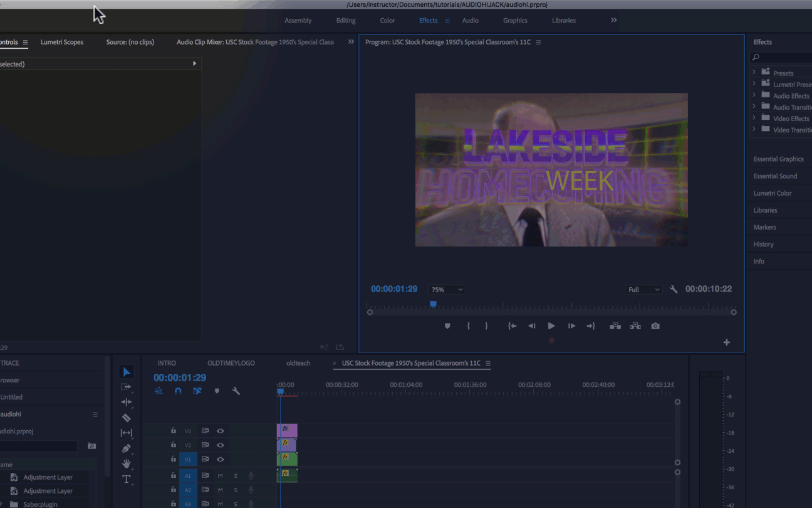Switch to Editing workspace
Image resolution: width=812 pixels, height=508 pixels.
(x=346, y=21)
